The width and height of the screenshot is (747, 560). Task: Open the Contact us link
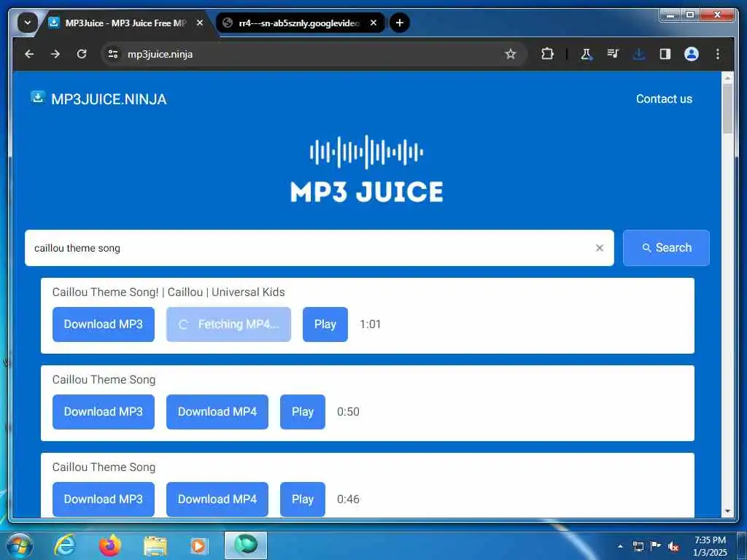tap(664, 98)
